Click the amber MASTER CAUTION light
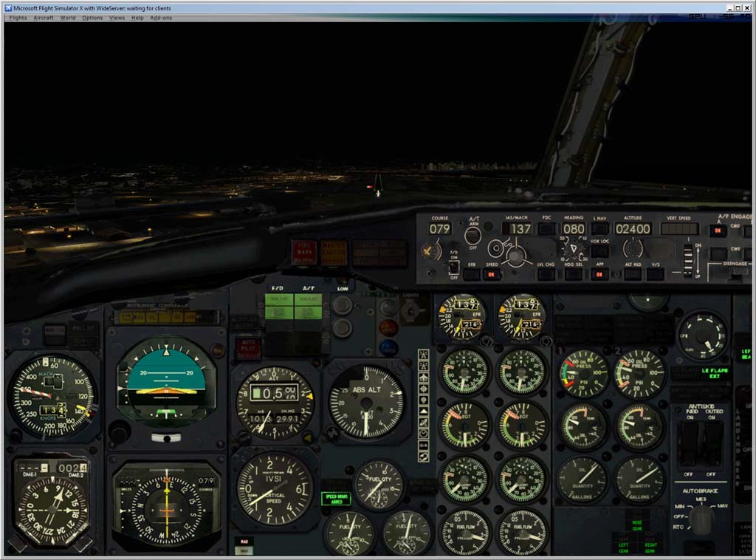The width and height of the screenshot is (756, 560). pyautogui.click(x=334, y=252)
